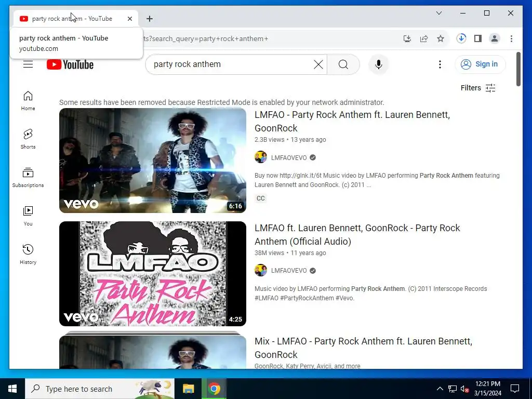This screenshot has width=532, height=399.
Task: Open the notification center icon
Action: (x=515, y=389)
